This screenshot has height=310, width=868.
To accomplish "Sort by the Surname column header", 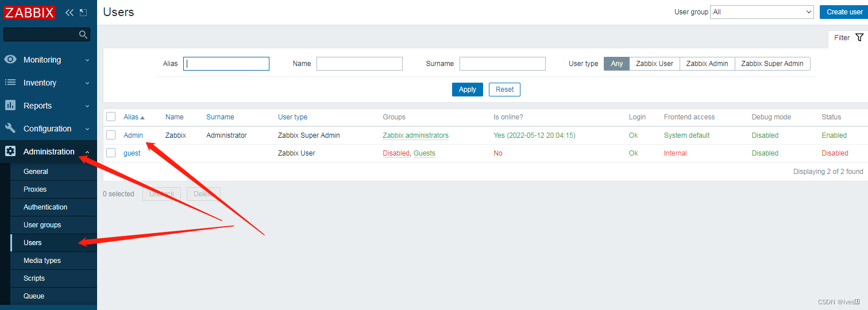I will click(x=220, y=117).
